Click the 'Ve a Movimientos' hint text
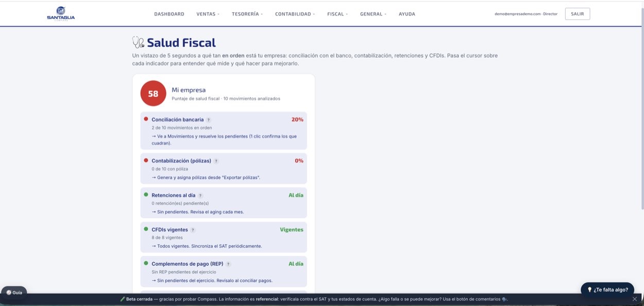Viewport: 644px width, 306px height. [x=224, y=140]
